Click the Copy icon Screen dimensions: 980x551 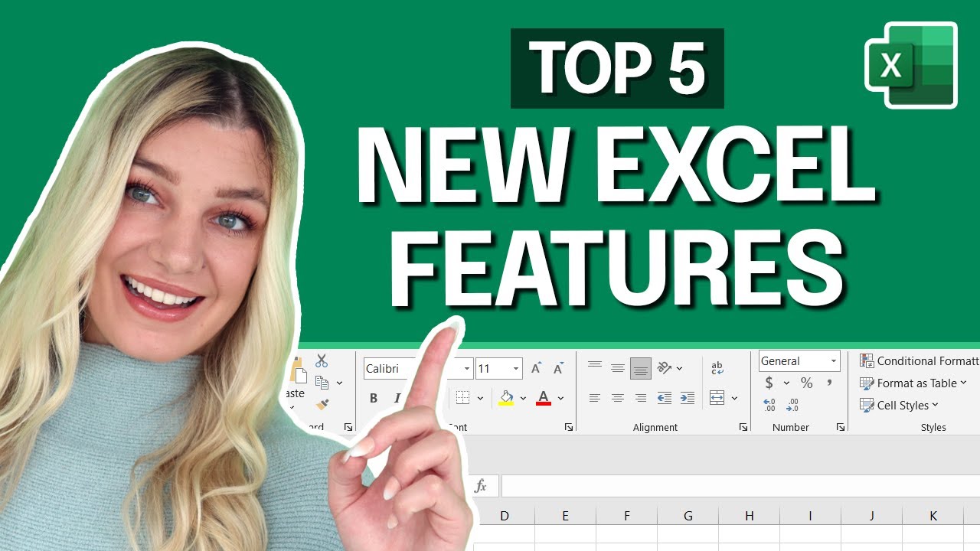tap(322, 383)
